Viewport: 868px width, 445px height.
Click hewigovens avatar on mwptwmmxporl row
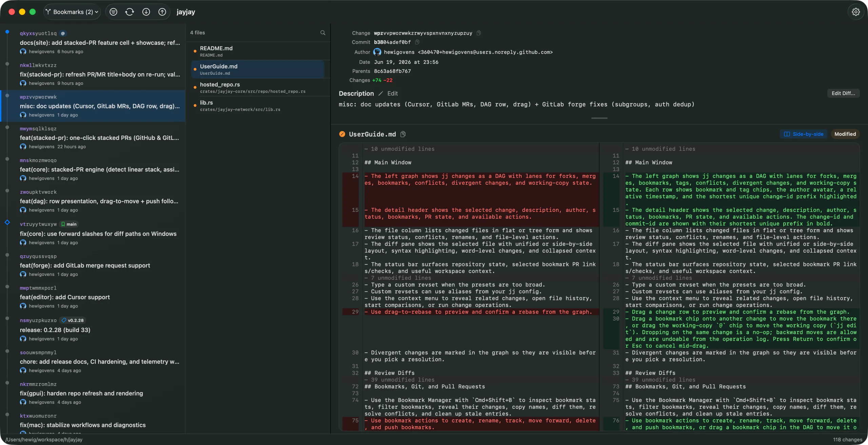(x=23, y=306)
